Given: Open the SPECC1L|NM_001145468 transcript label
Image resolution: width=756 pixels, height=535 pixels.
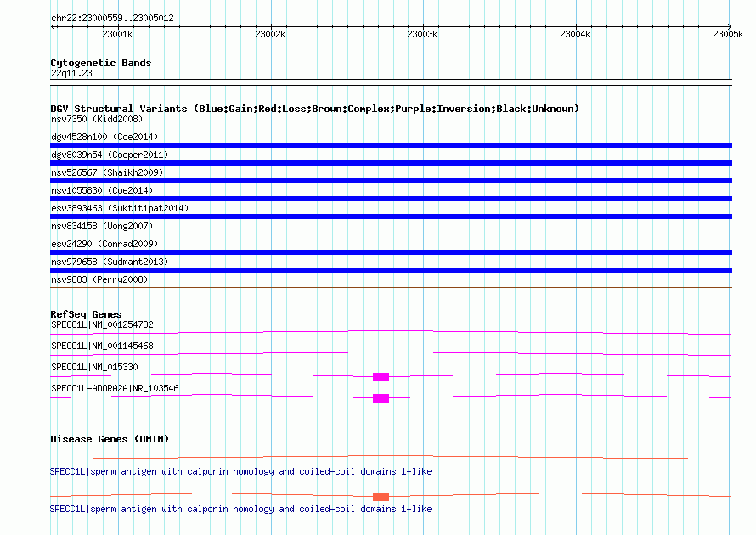Looking at the screenshot, I should (102, 346).
